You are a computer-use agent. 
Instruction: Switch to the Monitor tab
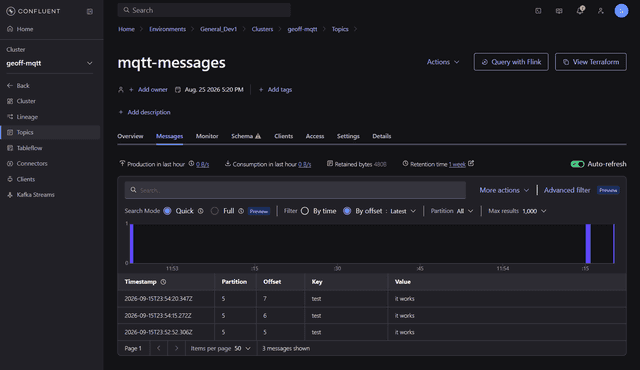[x=207, y=136]
